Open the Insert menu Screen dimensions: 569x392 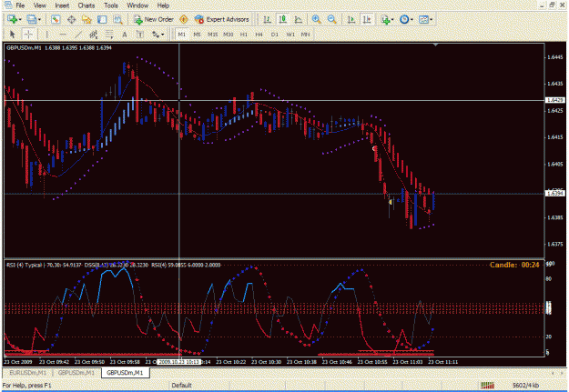click(x=62, y=5)
